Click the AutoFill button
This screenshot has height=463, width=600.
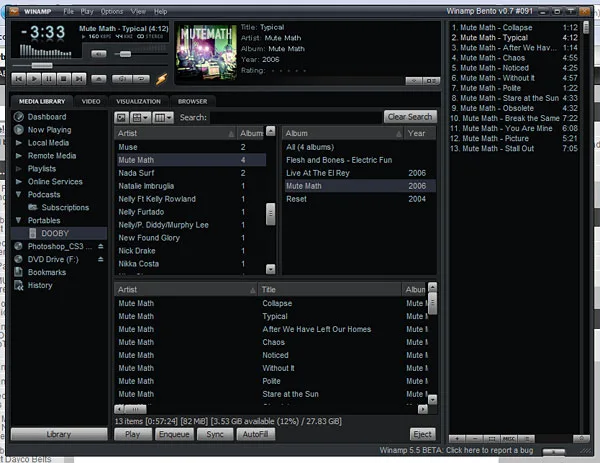pos(256,434)
